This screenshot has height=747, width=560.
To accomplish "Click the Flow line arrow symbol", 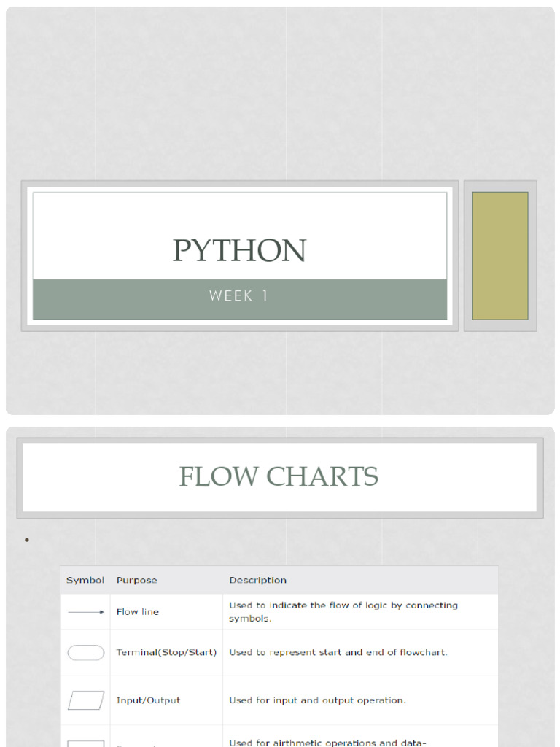I will pyautogui.click(x=86, y=612).
